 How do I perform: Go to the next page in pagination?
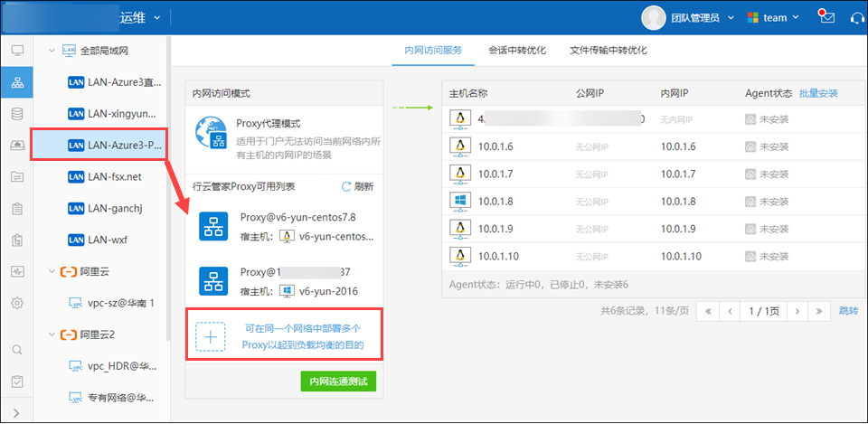click(796, 311)
